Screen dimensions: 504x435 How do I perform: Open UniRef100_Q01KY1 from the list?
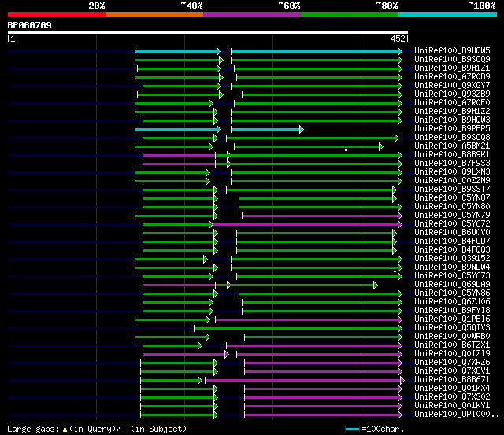452,406
